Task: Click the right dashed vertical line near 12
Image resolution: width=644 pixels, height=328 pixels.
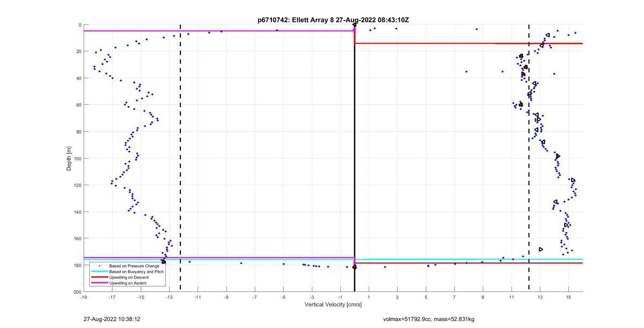Action: 529,158
